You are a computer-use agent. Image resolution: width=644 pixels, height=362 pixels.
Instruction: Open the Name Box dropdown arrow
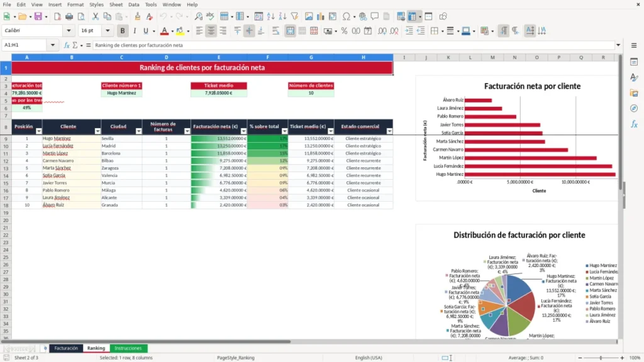[x=53, y=45]
